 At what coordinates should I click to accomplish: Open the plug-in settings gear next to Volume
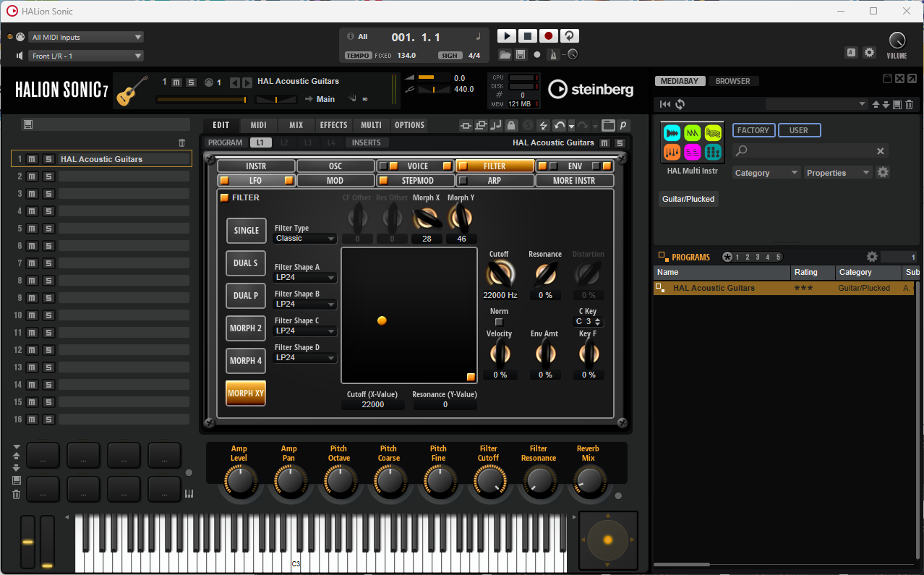click(x=869, y=53)
